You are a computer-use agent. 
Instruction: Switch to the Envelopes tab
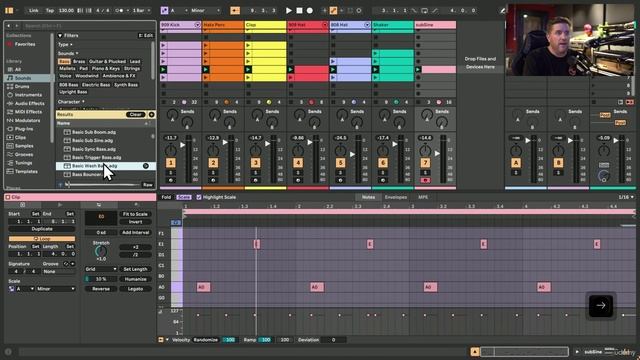point(396,198)
